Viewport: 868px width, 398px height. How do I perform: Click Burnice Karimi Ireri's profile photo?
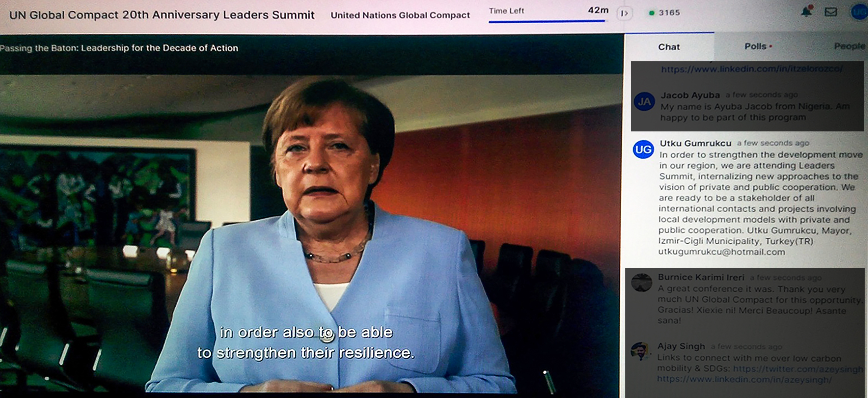(642, 282)
